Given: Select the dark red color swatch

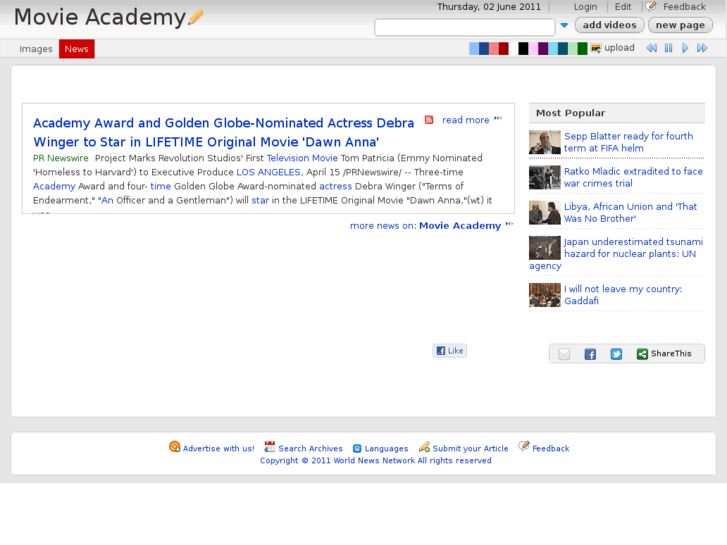Looking at the screenshot, I should (504, 49).
